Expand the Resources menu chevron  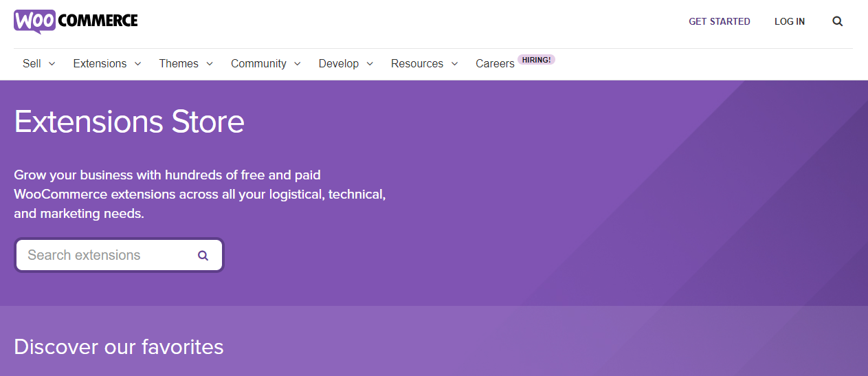point(454,63)
